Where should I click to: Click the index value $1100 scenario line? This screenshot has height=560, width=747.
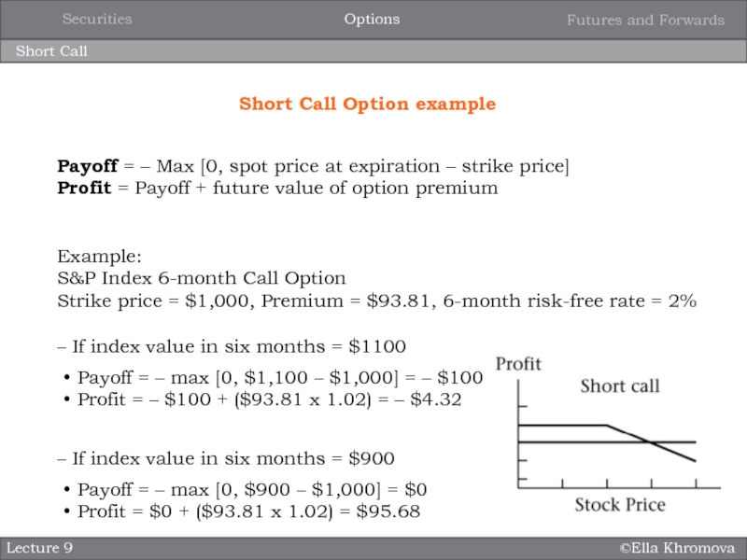coord(232,346)
